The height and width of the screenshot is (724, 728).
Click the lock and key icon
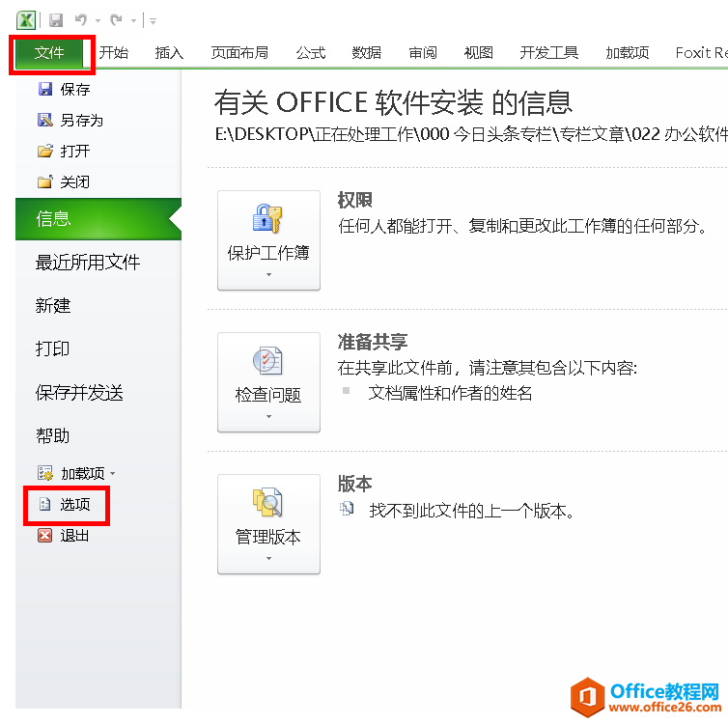click(x=267, y=218)
